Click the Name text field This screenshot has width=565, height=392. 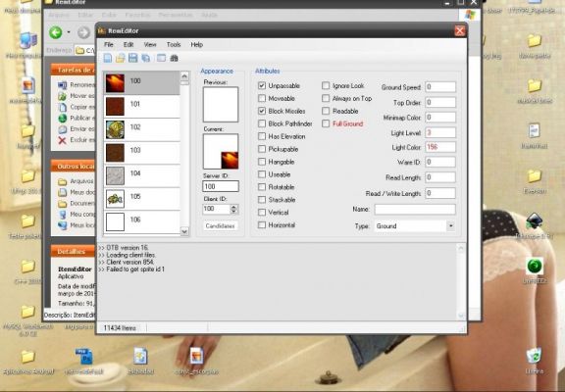point(415,209)
